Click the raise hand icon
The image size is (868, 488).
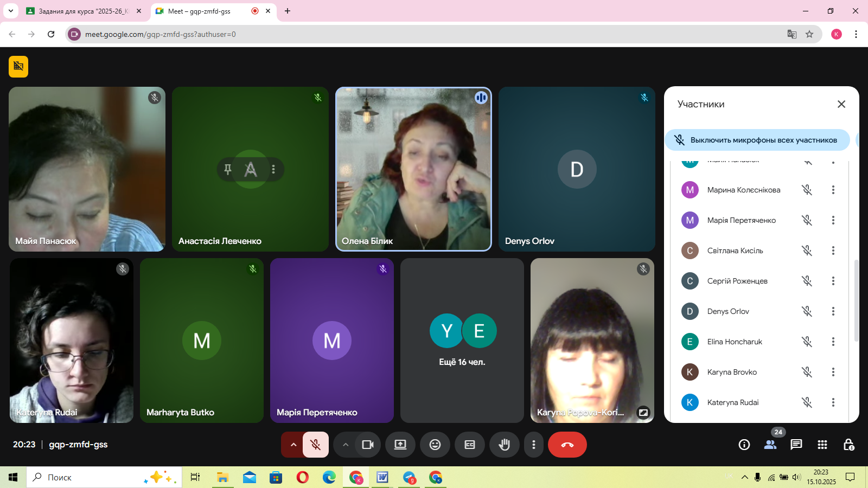504,445
